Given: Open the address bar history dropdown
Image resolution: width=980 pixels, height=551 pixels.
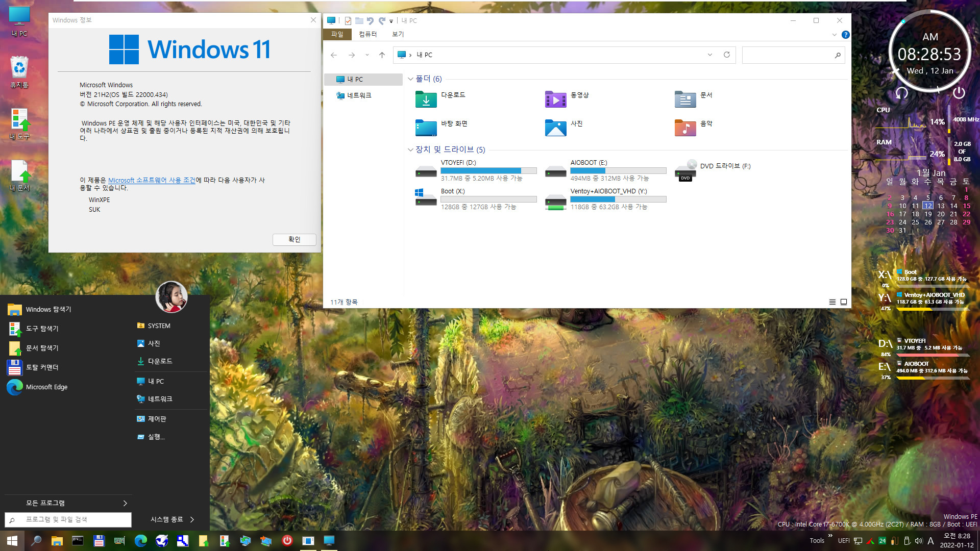Looking at the screenshot, I should [x=709, y=55].
